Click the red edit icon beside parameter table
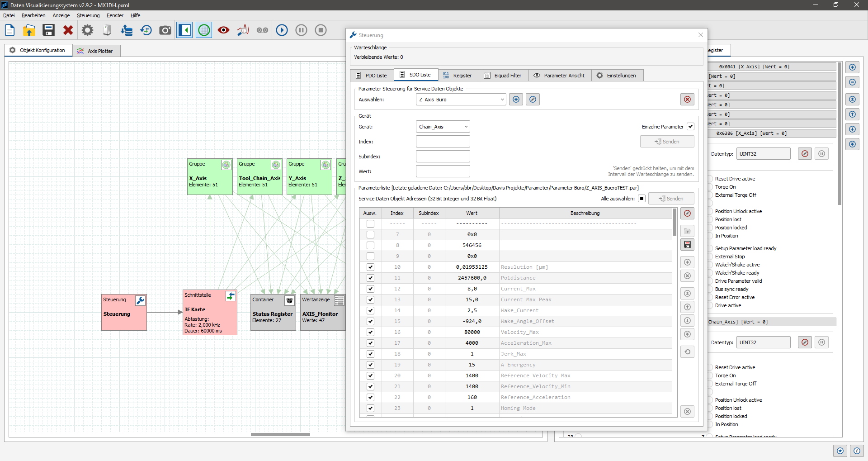Viewport: 868px width, 461px height. 687,214
